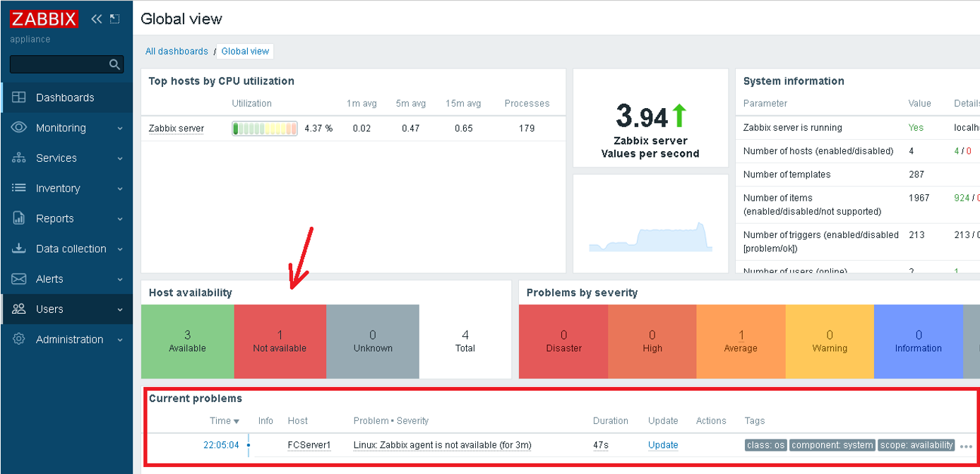Click the green Available hosts tile
Screen dimensions: 980x474
pos(187,341)
